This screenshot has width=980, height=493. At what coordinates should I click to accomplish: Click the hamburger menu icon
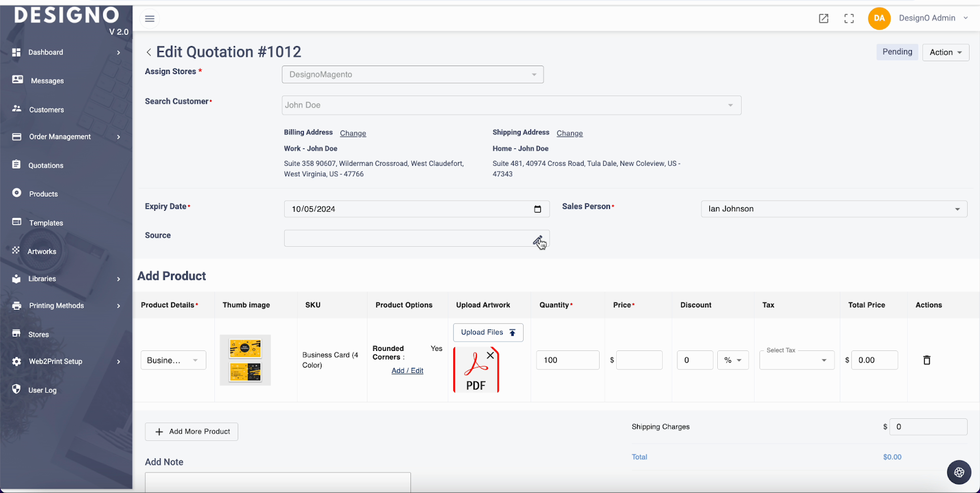click(x=149, y=18)
